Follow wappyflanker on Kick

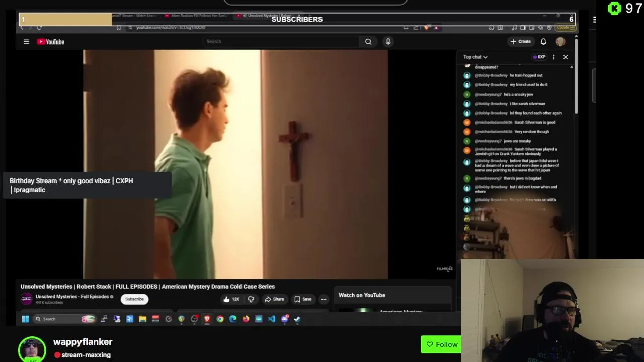click(x=442, y=344)
